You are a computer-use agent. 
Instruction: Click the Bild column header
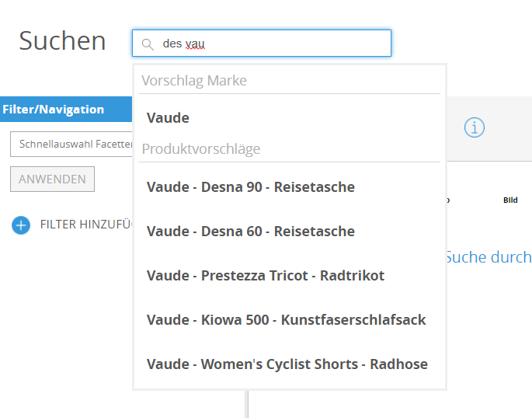click(510, 200)
